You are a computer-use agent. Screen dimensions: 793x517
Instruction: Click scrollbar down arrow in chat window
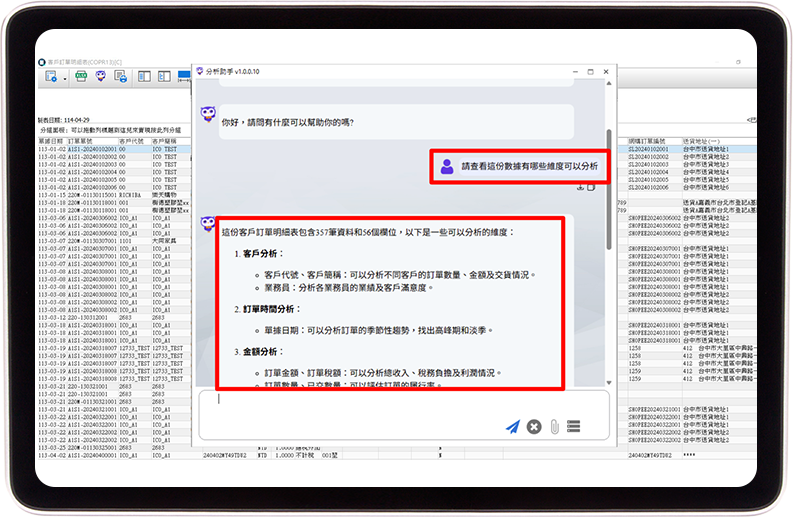pos(609,381)
